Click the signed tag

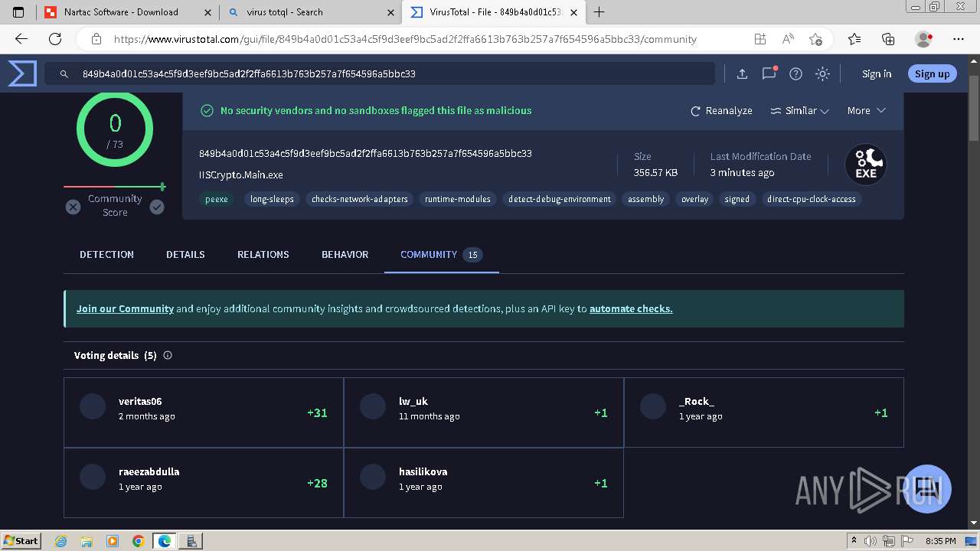(737, 199)
